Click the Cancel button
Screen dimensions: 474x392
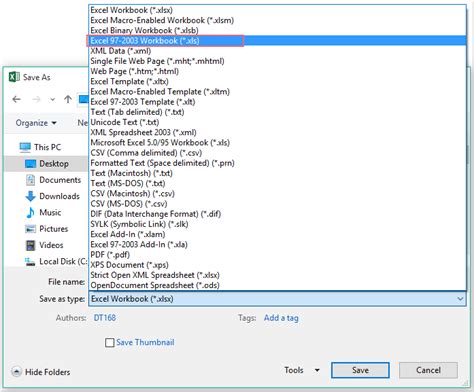coord(428,370)
